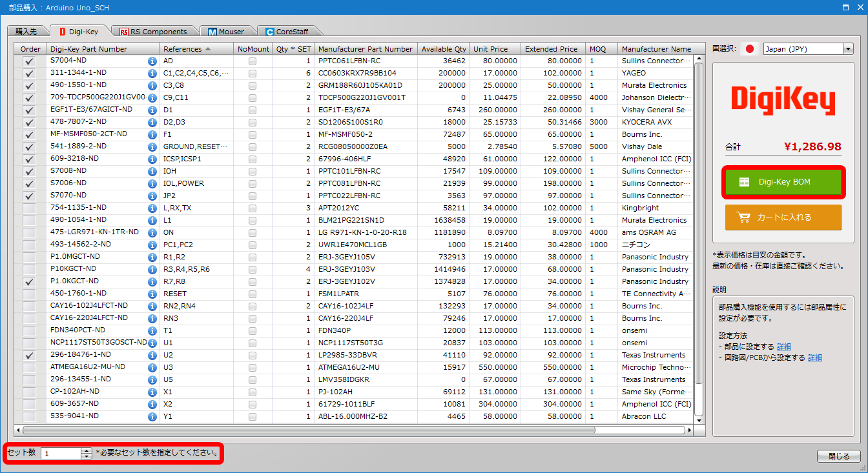
Task: Open the Japan (JPY) country dropdown
Action: coord(809,49)
